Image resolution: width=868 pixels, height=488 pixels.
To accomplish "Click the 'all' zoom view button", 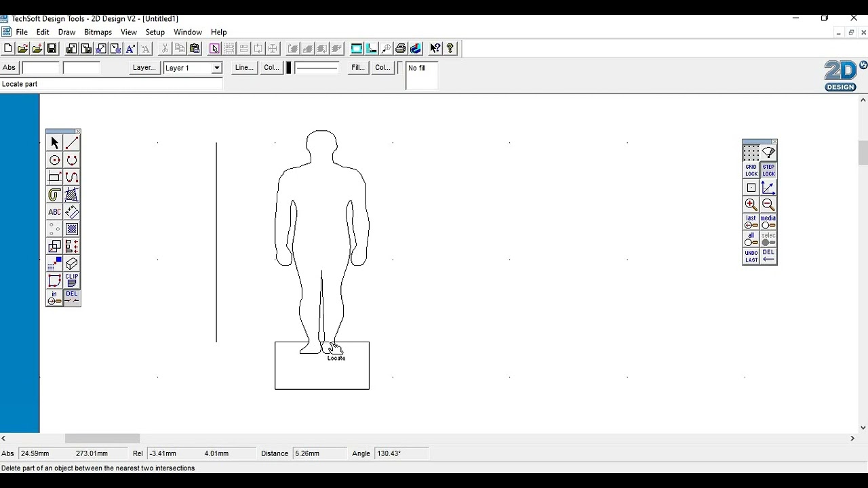I will [x=751, y=239].
